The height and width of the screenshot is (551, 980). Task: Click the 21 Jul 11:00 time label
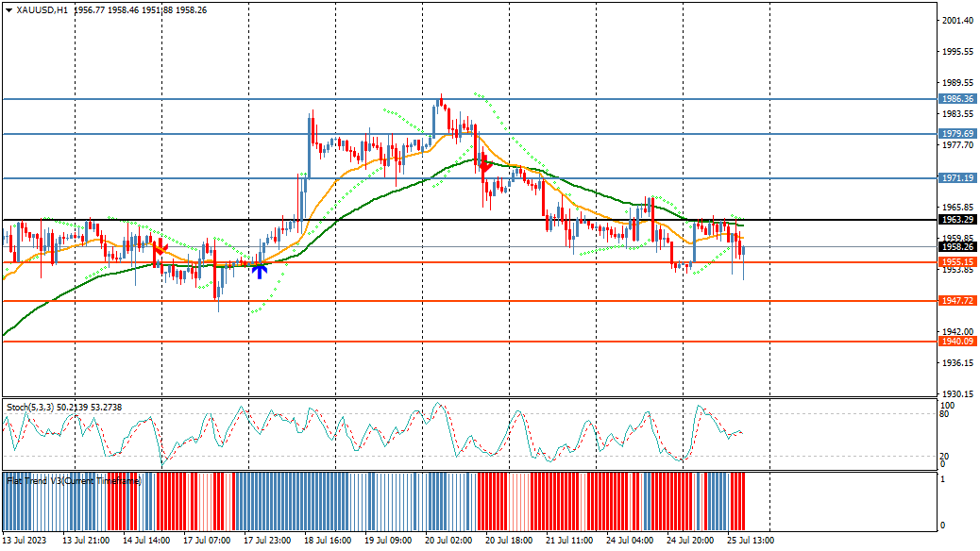(568, 541)
